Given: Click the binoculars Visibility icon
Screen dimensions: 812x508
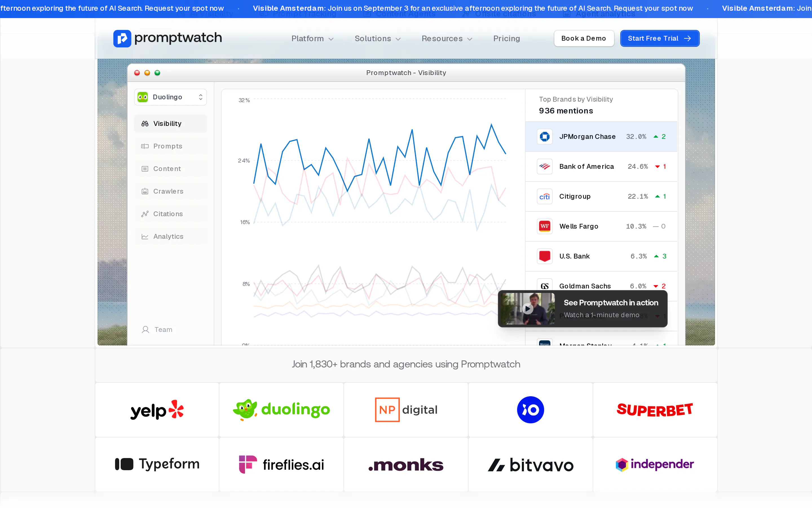Looking at the screenshot, I should (x=145, y=124).
